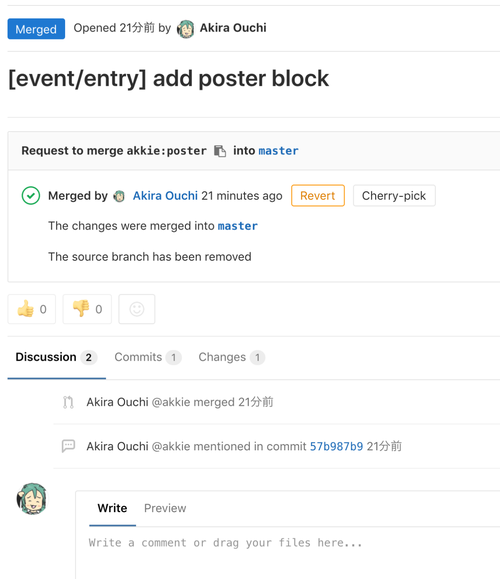
Task: Select the Discussion tab
Action: tap(56, 357)
